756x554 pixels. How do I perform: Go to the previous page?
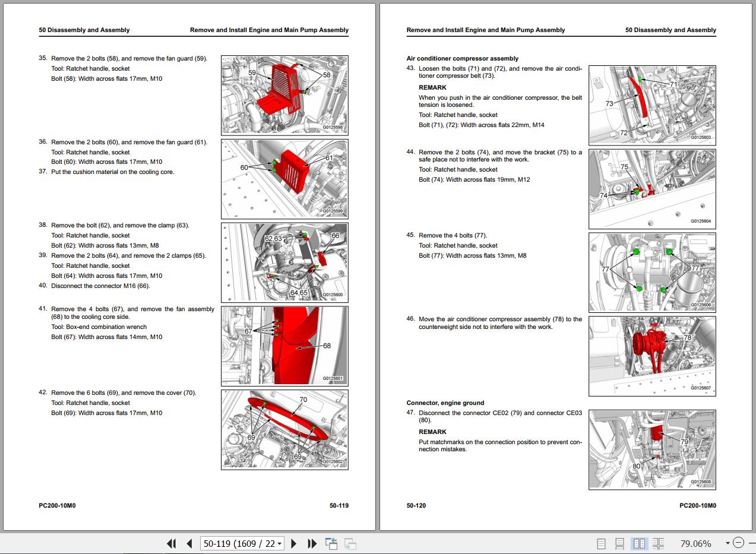(189, 543)
